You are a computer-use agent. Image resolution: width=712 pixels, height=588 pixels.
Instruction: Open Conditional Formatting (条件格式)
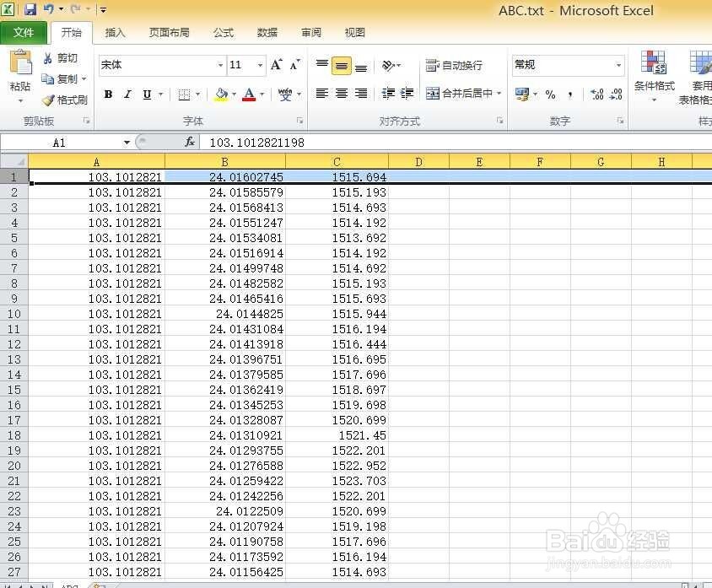point(654,75)
